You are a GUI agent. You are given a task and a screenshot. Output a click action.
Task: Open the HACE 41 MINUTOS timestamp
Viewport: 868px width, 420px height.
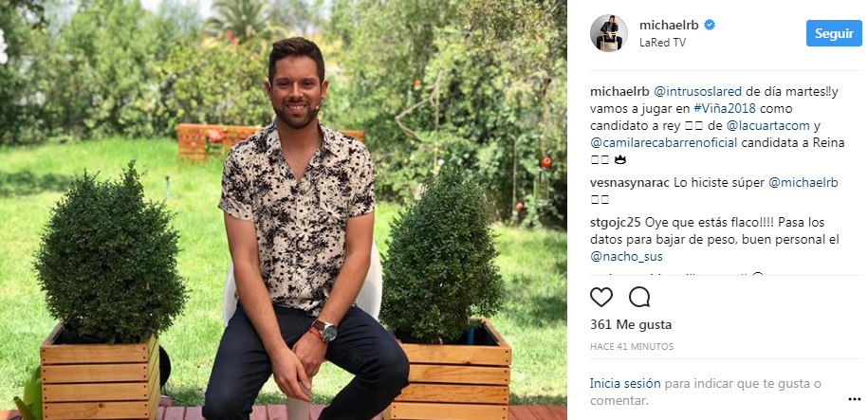pyautogui.click(x=632, y=347)
